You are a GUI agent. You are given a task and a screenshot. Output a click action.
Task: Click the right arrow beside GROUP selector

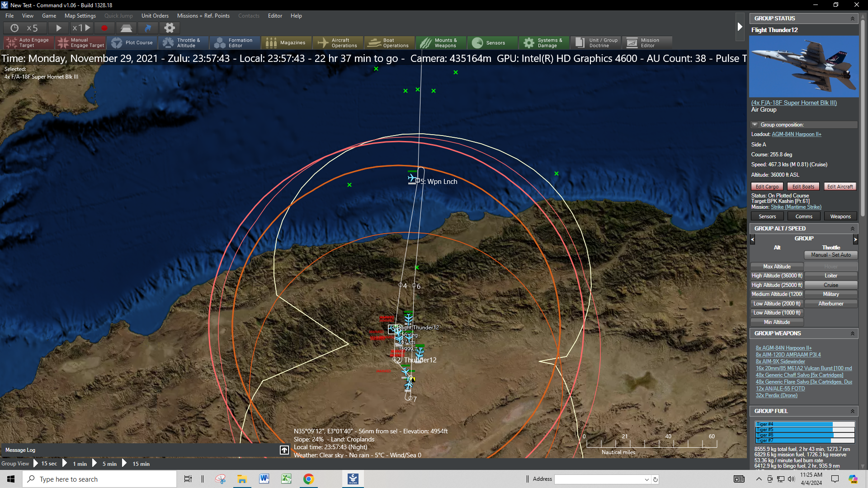tap(855, 239)
